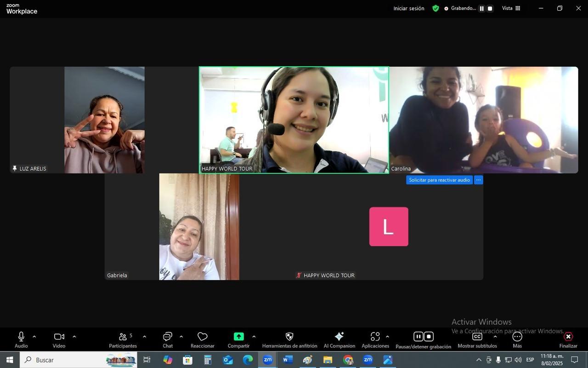
Task: Open Calculator from the taskbar
Action: pyautogui.click(x=208, y=360)
